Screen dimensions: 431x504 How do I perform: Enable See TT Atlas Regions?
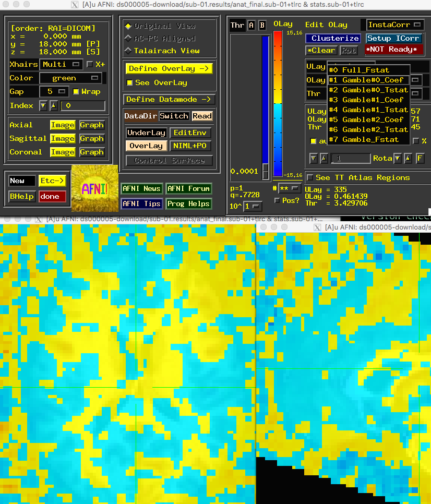310,177
